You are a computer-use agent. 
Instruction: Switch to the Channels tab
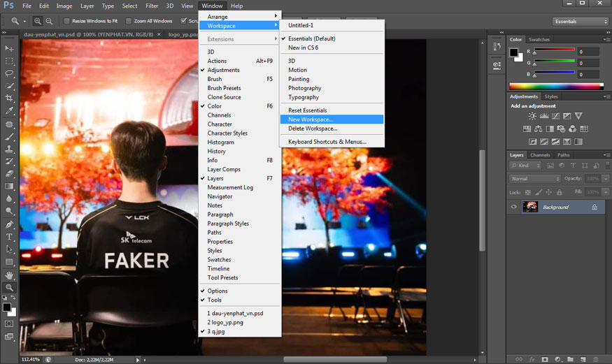point(540,155)
